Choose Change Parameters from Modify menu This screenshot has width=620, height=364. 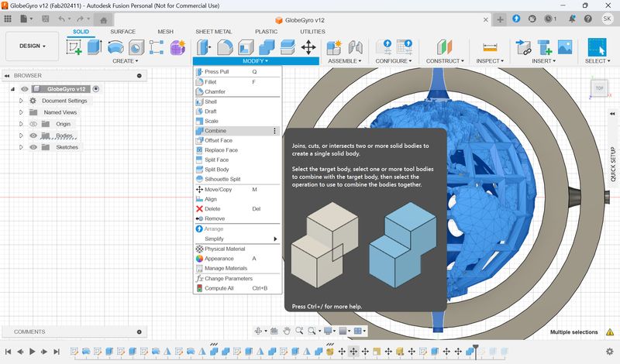(237, 279)
